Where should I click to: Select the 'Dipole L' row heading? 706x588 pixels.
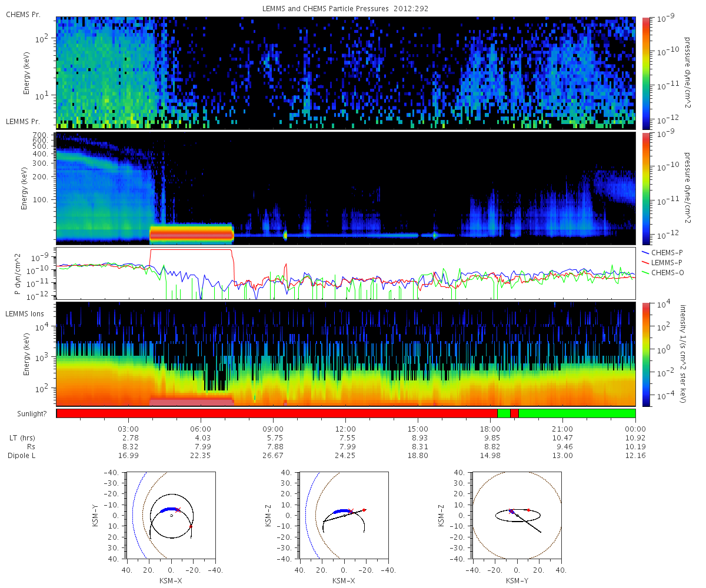point(22,456)
